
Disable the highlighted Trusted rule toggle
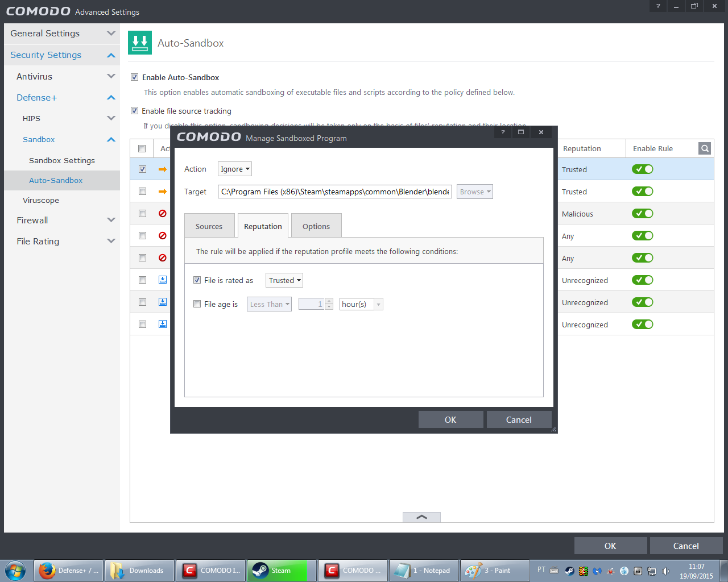click(643, 169)
